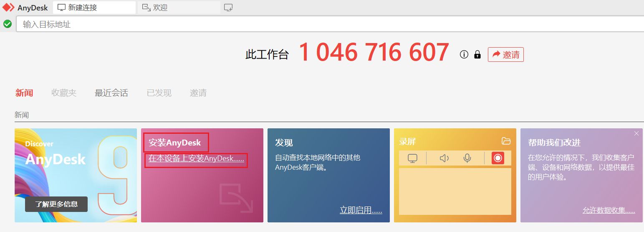Click the empty recordings list area

[x=455, y=191]
